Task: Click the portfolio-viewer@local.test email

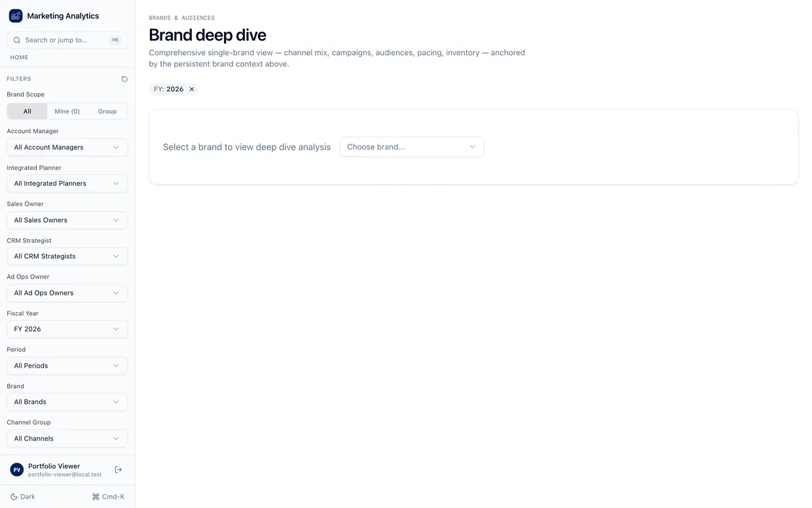Action: tap(65, 475)
